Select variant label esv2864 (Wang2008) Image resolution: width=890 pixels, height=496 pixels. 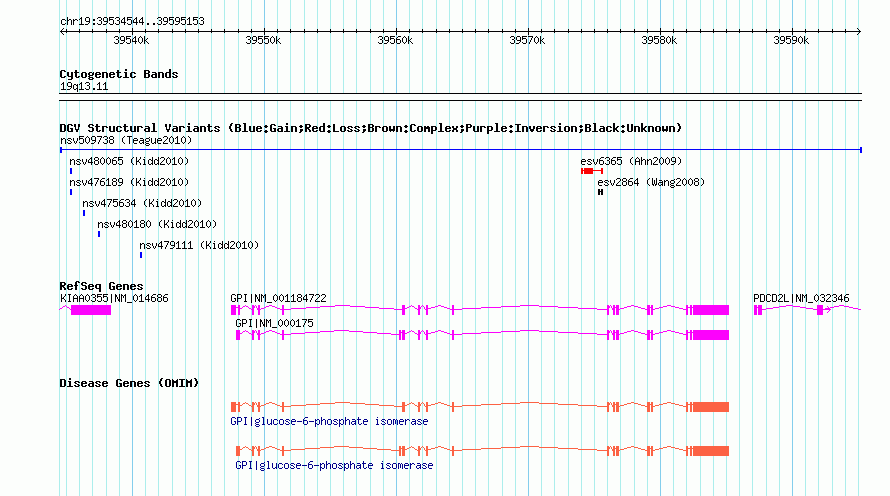coord(651,182)
